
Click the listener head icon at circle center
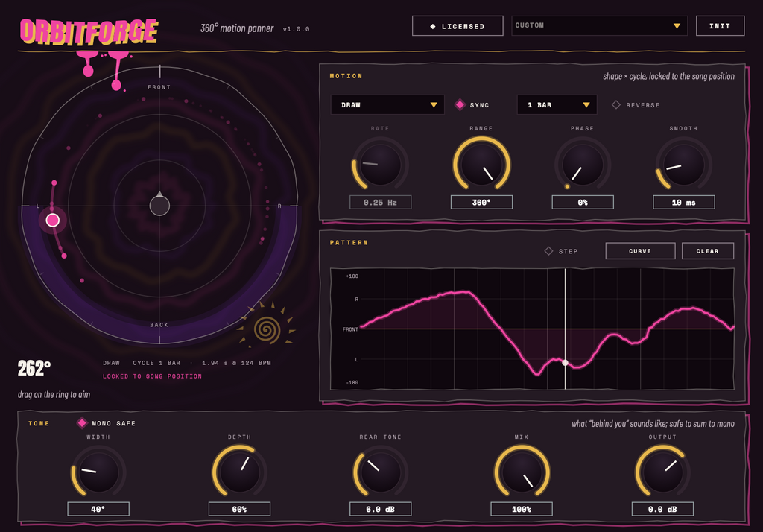[159, 205]
